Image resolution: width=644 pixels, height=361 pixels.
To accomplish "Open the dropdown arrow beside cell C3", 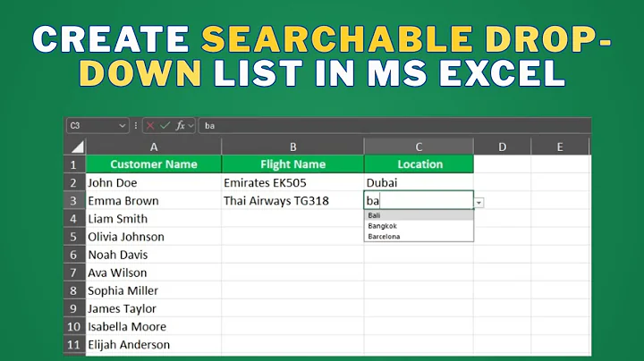I will coord(479,203).
